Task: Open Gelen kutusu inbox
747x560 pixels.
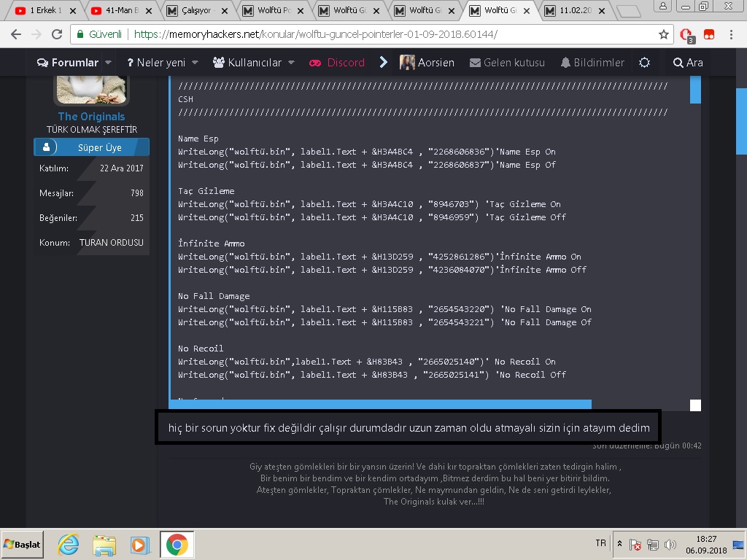Action: point(507,63)
